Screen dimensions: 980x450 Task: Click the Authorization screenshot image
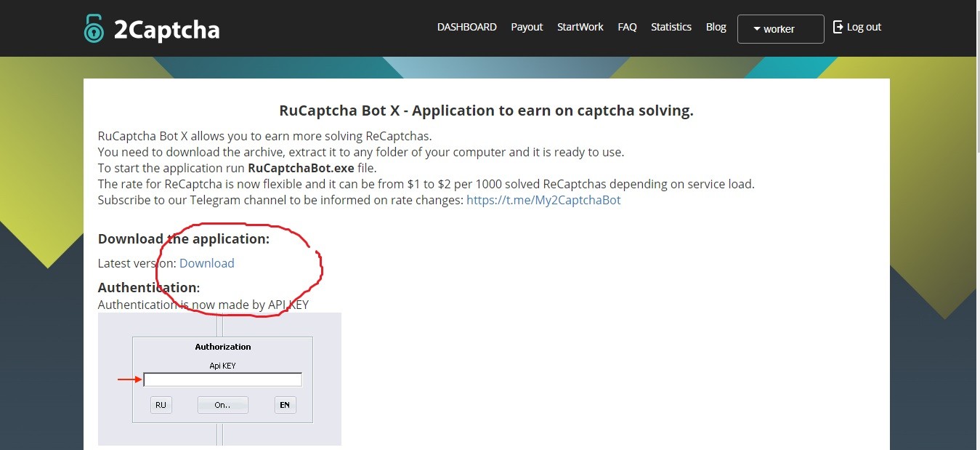click(219, 379)
